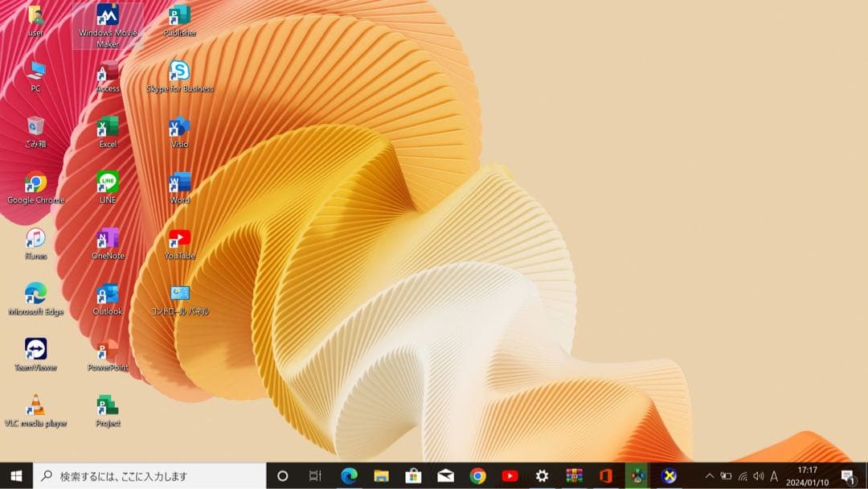Open the コントロール パネル shortcut
This screenshot has height=489, width=868.
tap(178, 294)
